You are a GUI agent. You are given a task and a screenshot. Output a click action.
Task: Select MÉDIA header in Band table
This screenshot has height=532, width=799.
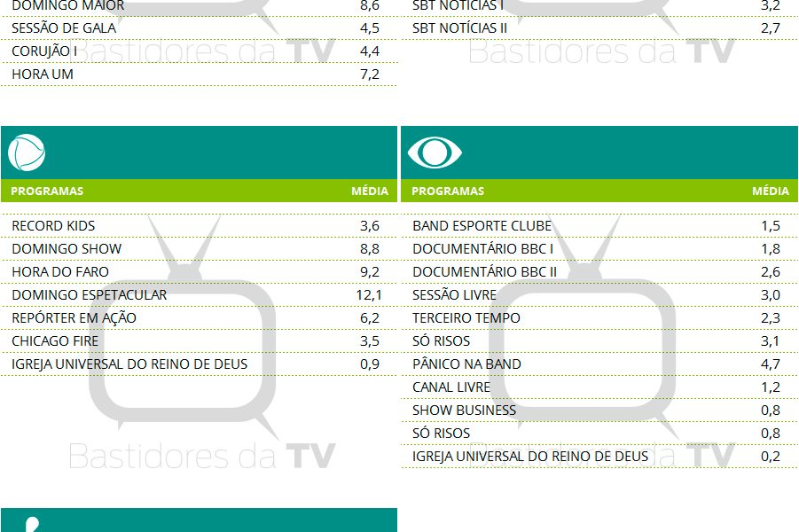coord(770,191)
